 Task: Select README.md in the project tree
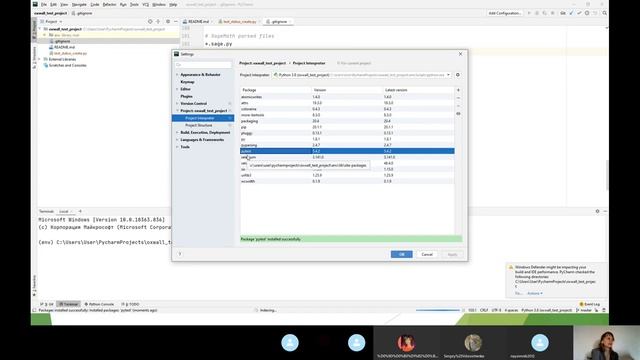(x=64, y=47)
